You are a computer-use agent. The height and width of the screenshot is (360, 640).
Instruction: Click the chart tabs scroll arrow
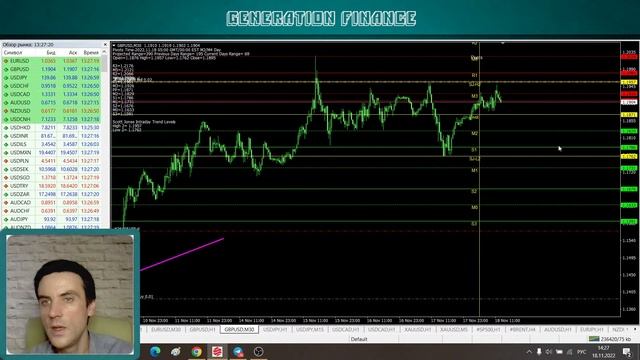(x=635, y=329)
